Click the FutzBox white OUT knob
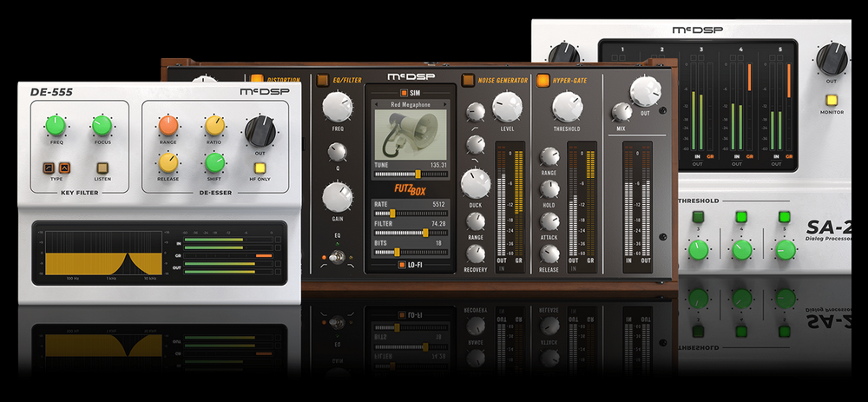The width and height of the screenshot is (868, 402). [x=646, y=92]
